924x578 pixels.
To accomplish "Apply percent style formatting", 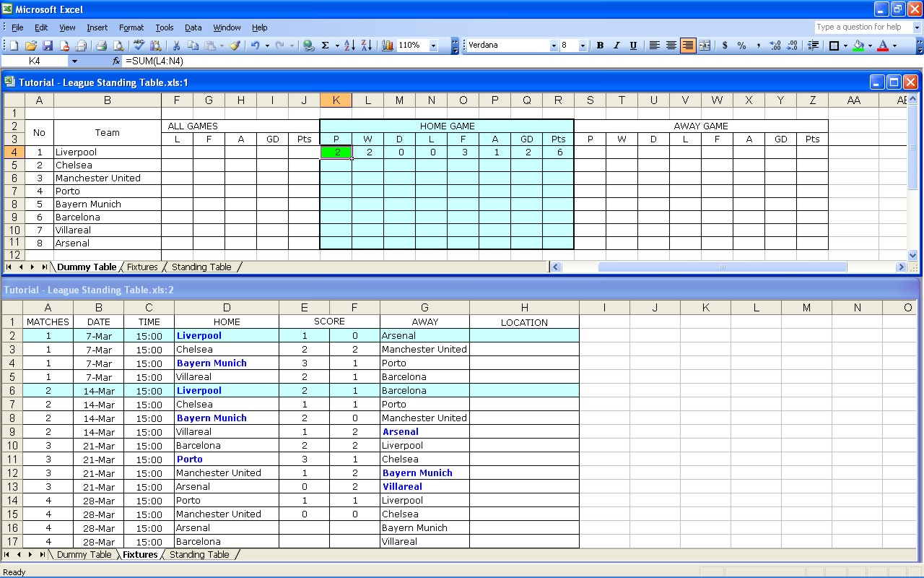I will click(741, 46).
